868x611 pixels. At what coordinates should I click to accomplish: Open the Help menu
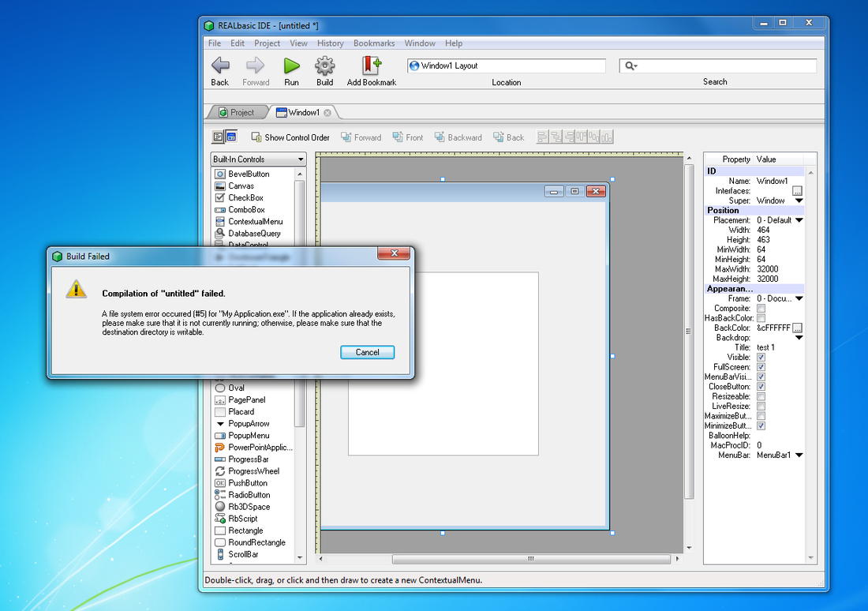(x=454, y=43)
